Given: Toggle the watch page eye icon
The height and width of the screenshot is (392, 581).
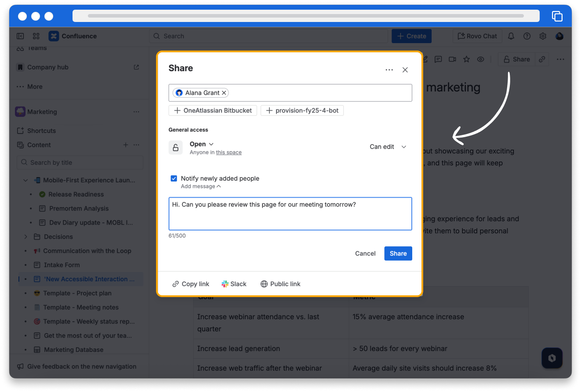Looking at the screenshot, I should tap(481, 59).
